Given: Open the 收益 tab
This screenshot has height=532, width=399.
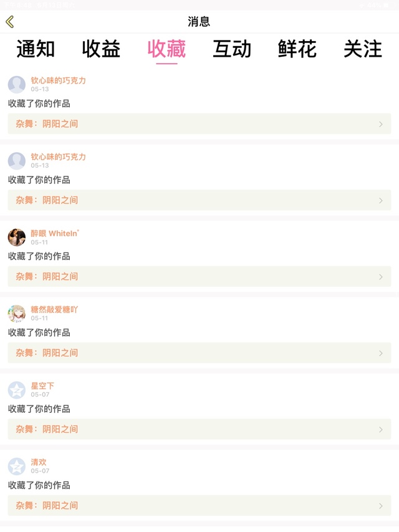Looking at the screenshot, I should click(x=101, y=49).
